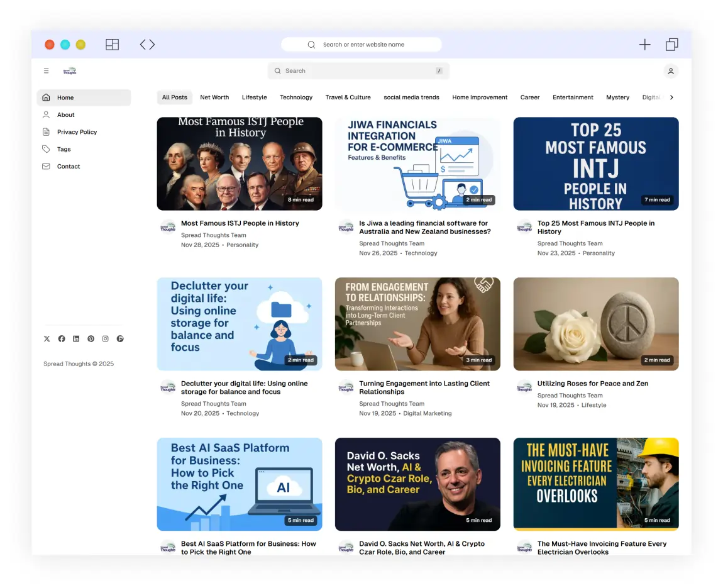Viewport: 723px width, 588px height.
Task: Open Declutter your digital life title link
Action: [244, 387]
